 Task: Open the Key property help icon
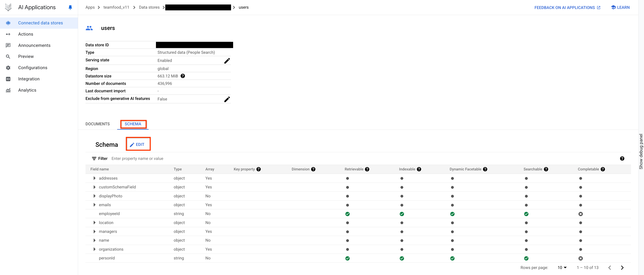[x=259, y=169]
